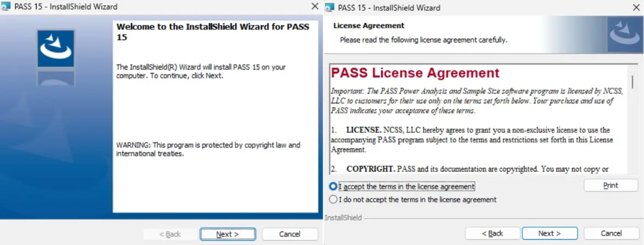Click the copyright WARNING text on the Welcome page
The image size is (644, 245).
click(x=208, y=149)
